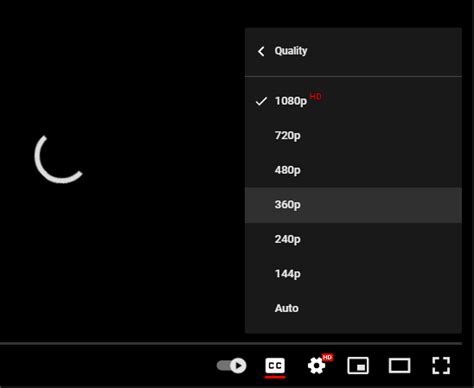Switch to theater mode
The height and width of the screenshot is (388, 474).
coord(399,366)
